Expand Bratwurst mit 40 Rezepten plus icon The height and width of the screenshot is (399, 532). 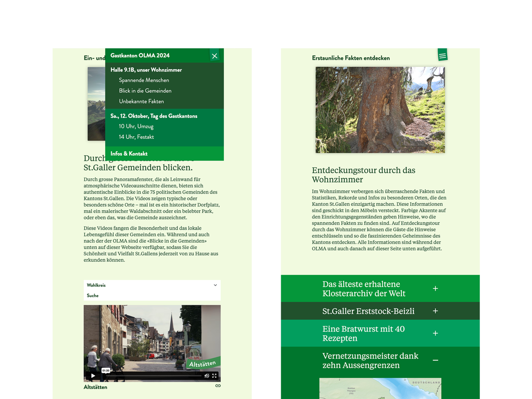coord(435,333)
